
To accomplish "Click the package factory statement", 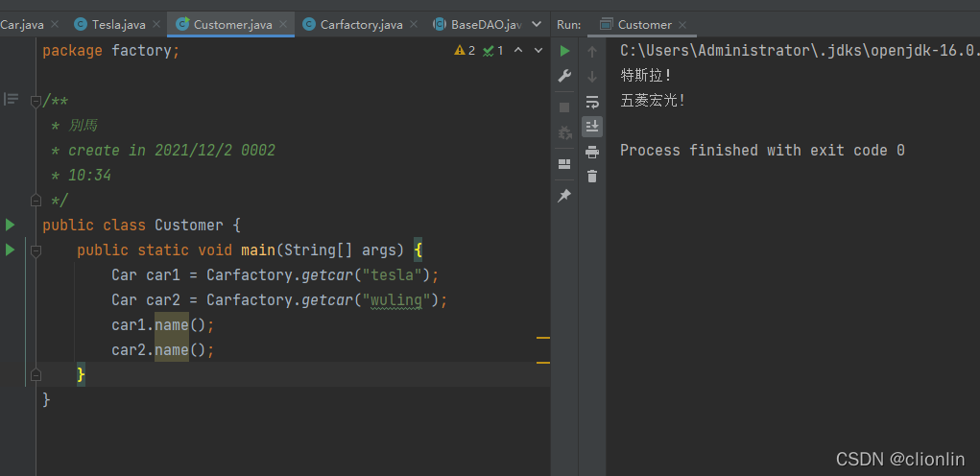I will 110,51.
